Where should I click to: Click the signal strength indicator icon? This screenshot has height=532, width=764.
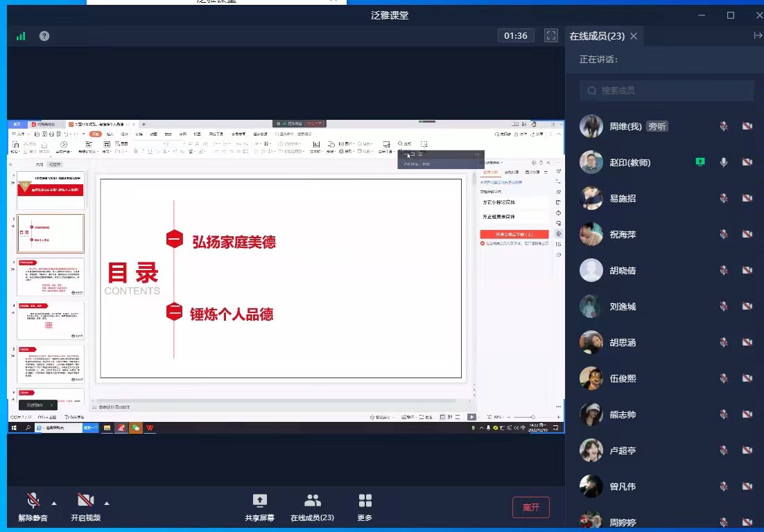pos(21,36)
